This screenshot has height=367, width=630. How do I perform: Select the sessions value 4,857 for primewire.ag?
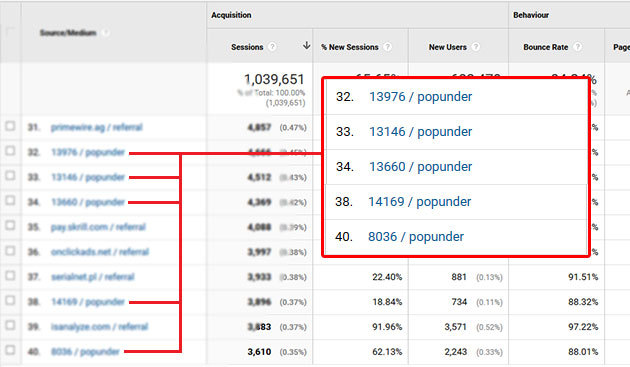pyautogui.click(x=260, y=127)
